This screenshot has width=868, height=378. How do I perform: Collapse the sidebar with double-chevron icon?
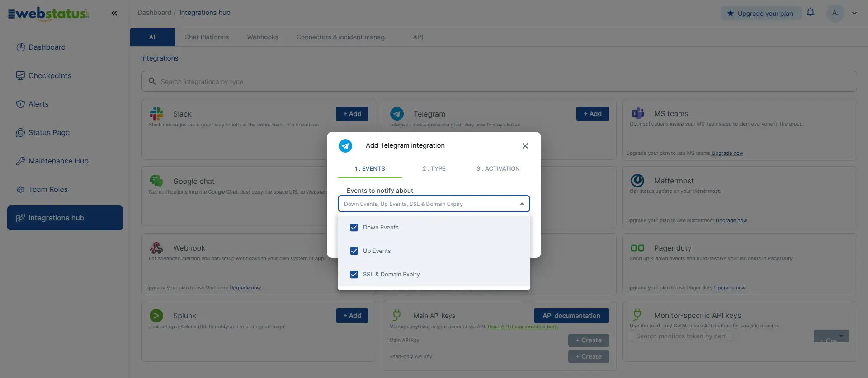tap(114, 13)
